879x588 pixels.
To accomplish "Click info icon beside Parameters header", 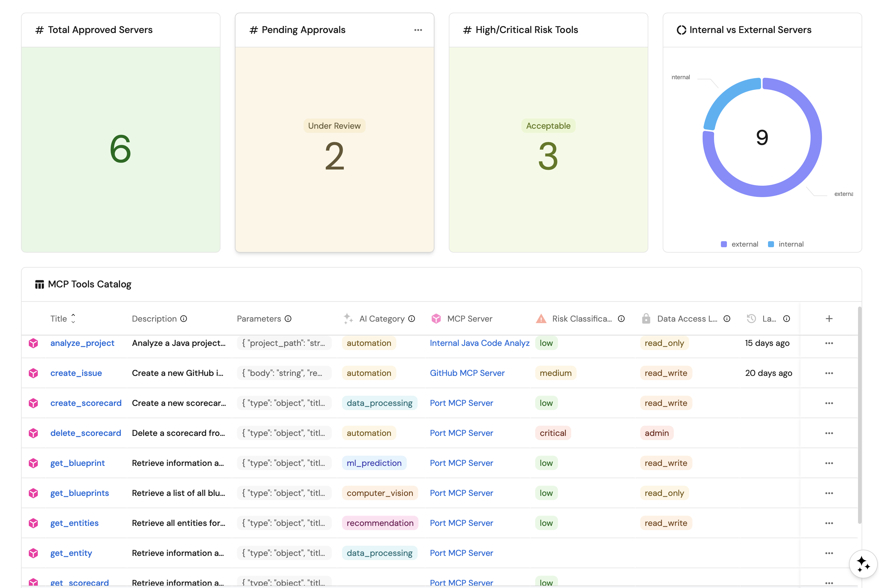I will (288, 318).
